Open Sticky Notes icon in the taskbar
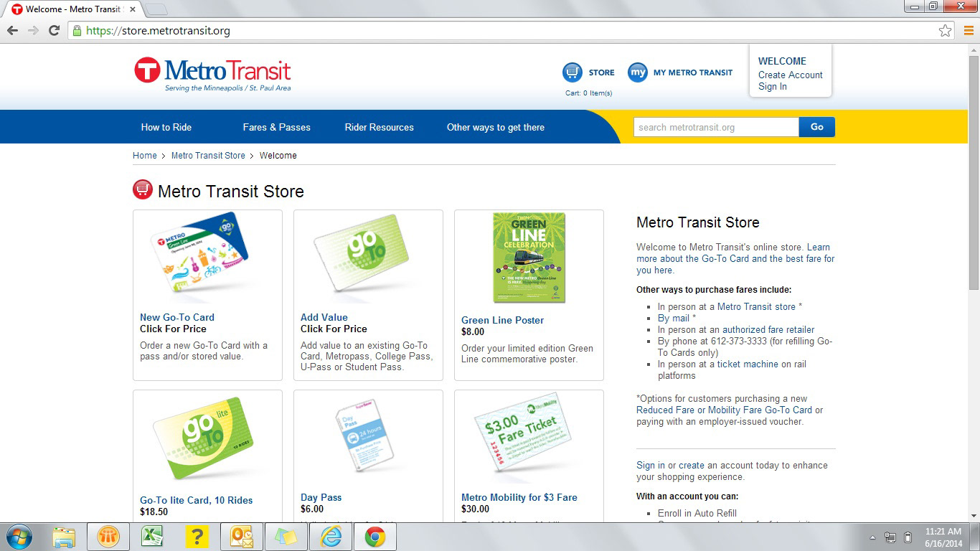 (286, 537)
